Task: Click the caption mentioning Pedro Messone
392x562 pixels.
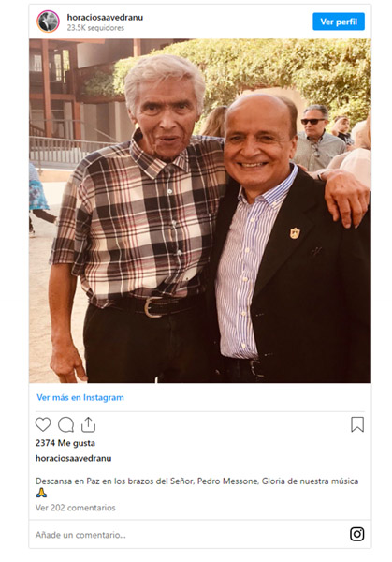Action: (196, 481)
